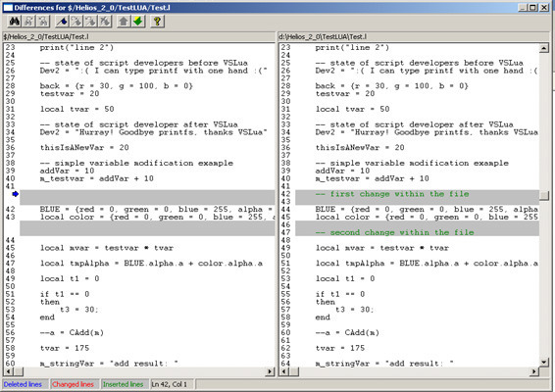Click right pane's horizontal scroll right arrow
This screenshot has height=392, width=555.
coord(533,371)
